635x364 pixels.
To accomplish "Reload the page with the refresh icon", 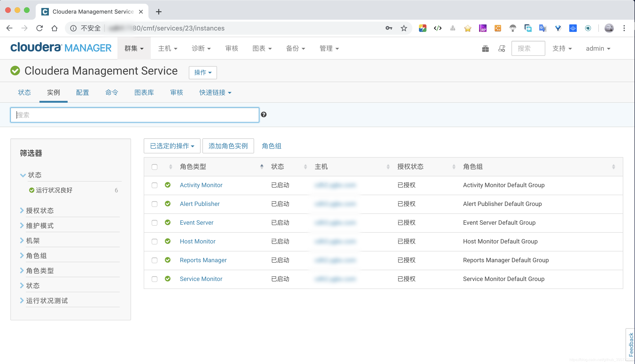I will pyautogui.click(x=39, y=28).
